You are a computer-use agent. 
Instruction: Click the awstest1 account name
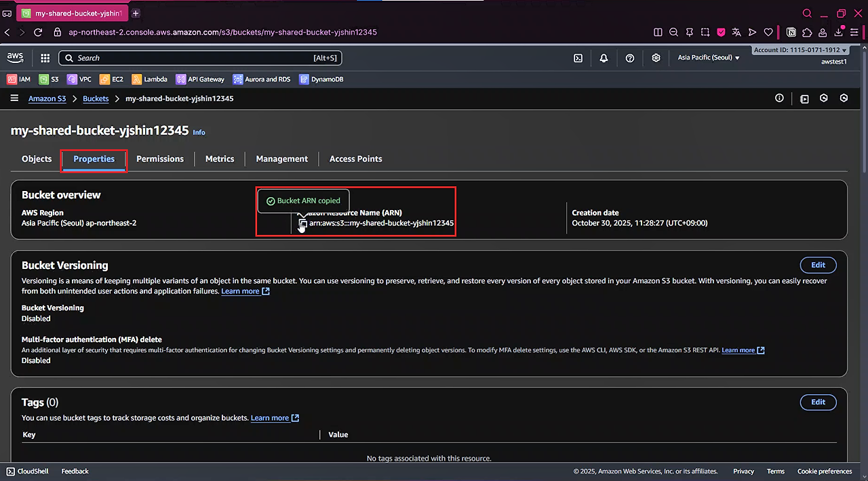(833, 62)
